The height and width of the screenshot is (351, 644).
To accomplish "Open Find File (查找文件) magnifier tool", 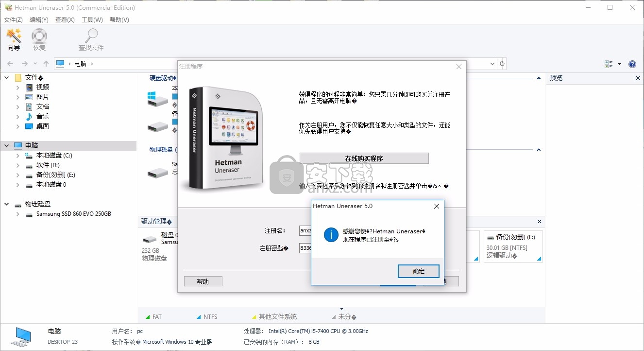I will [91, 39].
